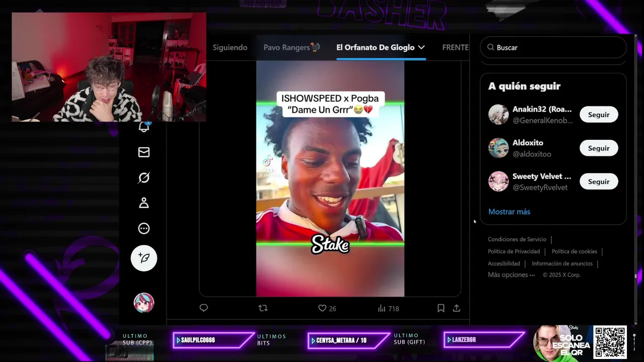Click the A quién seguir heading

[524, 86]
